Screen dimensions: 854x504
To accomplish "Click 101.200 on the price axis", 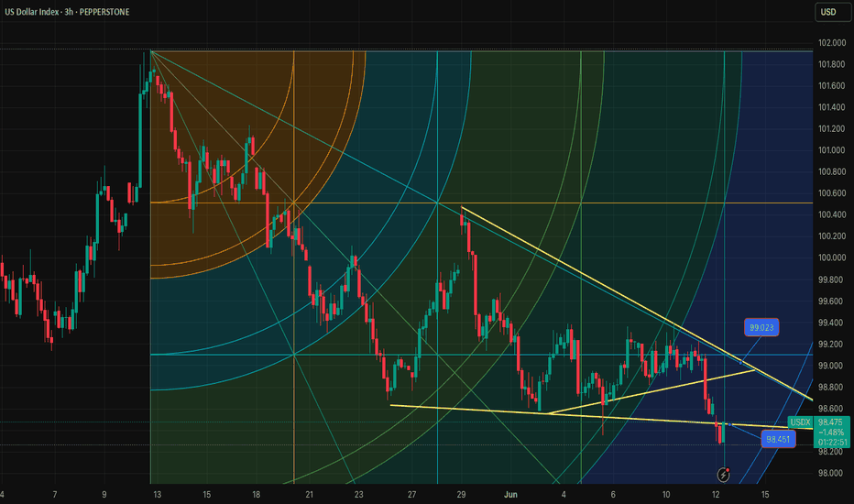I will 832,128.
